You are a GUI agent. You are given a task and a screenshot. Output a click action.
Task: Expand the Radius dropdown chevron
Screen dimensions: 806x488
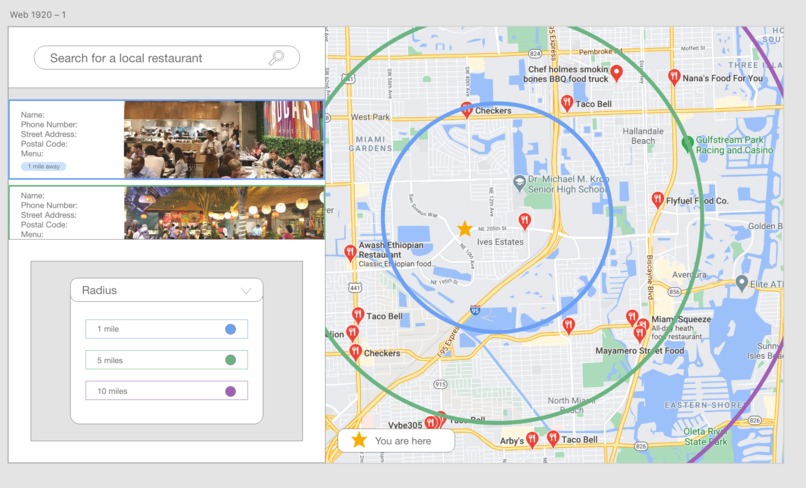point(246,291)
